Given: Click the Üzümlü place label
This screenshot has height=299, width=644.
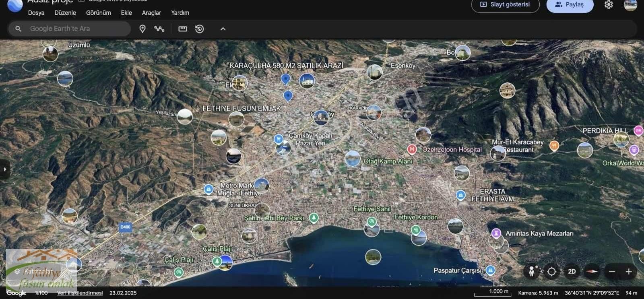Looking at the screenshot, I should coord(79,45).
